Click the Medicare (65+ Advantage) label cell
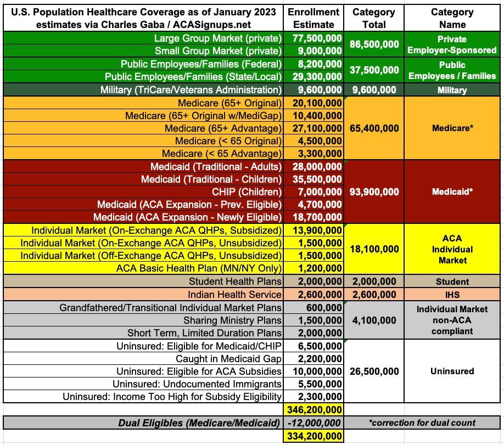The height and width of the screenshot is (445, 504). click(x=223, y=128)
